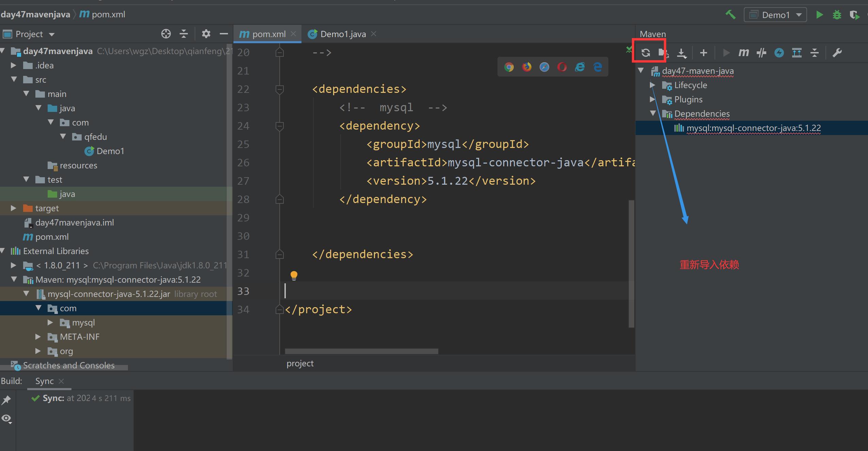Click Show Dependencies diagram icon

pos(797,53)
